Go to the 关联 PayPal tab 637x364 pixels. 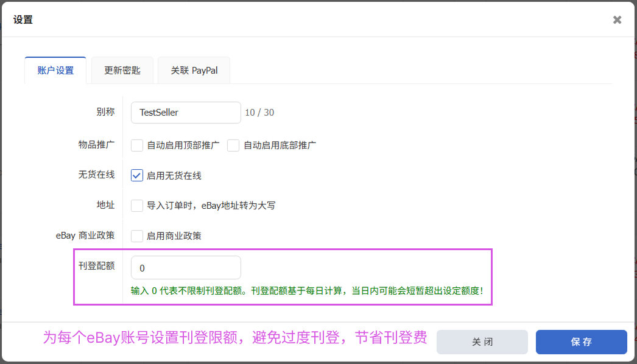tap(194, 71)
